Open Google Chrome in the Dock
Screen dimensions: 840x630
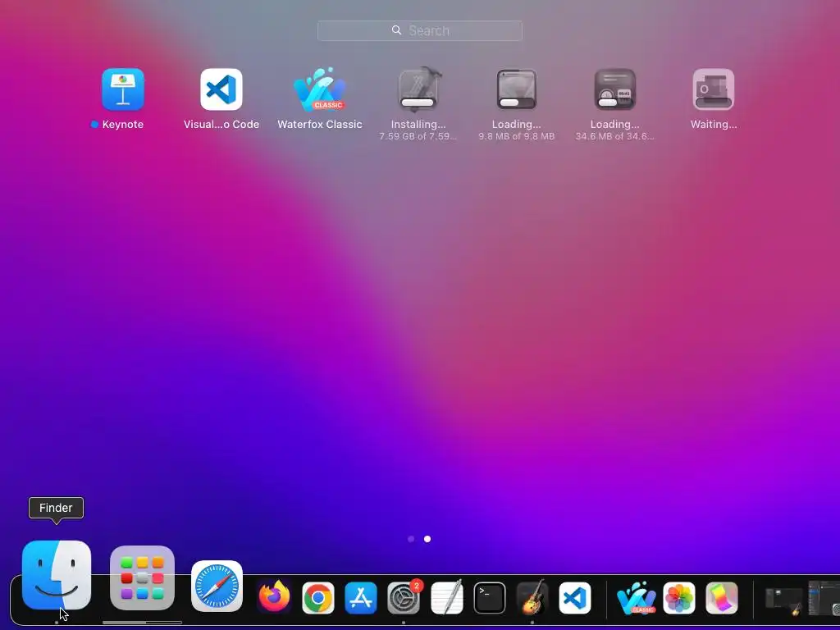pos(318,598)
